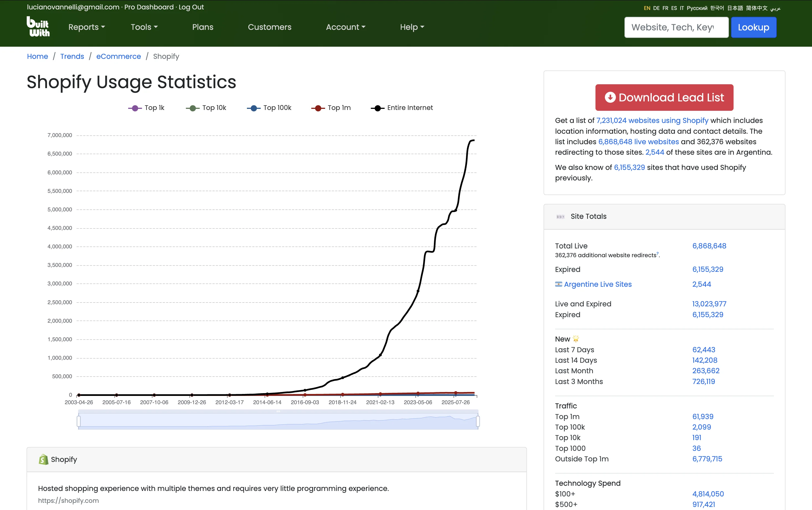Toggle the Entire Internet series in legend
The width and height of the screenshot is (812, 510).
coord(402,108)
